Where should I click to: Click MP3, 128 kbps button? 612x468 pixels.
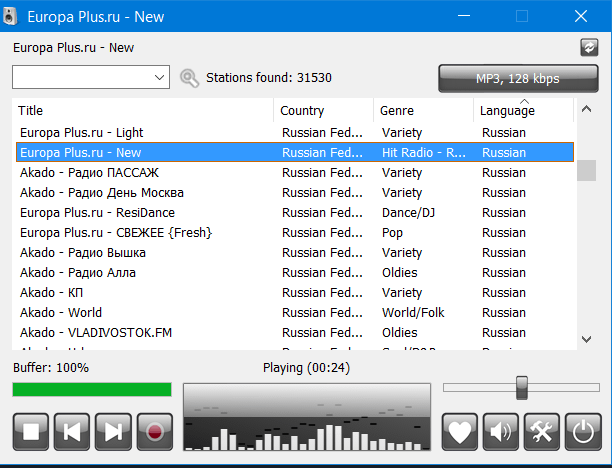[517, 78]
